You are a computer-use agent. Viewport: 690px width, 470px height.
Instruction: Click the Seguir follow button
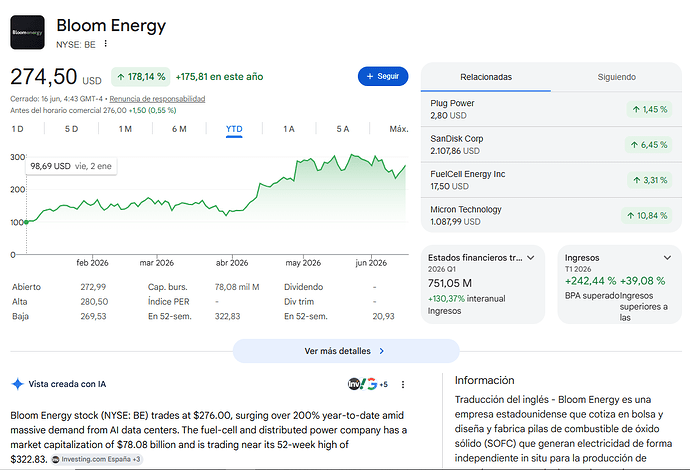[x=383, y=76]
